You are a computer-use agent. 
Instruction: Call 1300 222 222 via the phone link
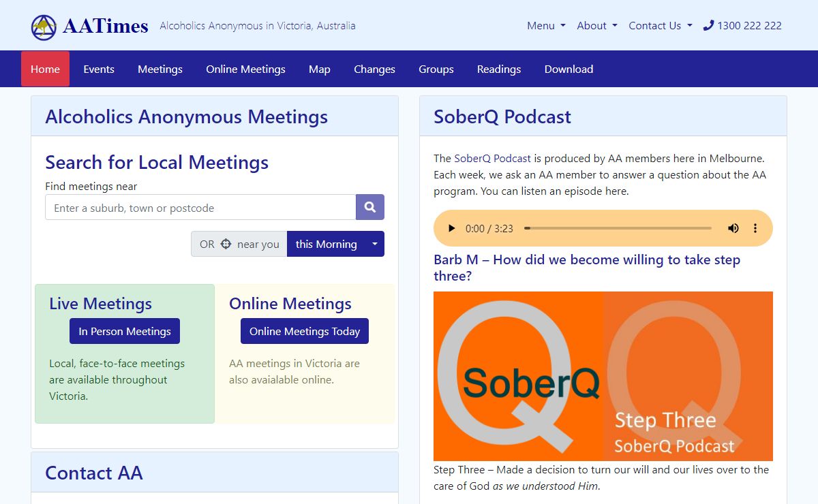(x=743, y=26)
